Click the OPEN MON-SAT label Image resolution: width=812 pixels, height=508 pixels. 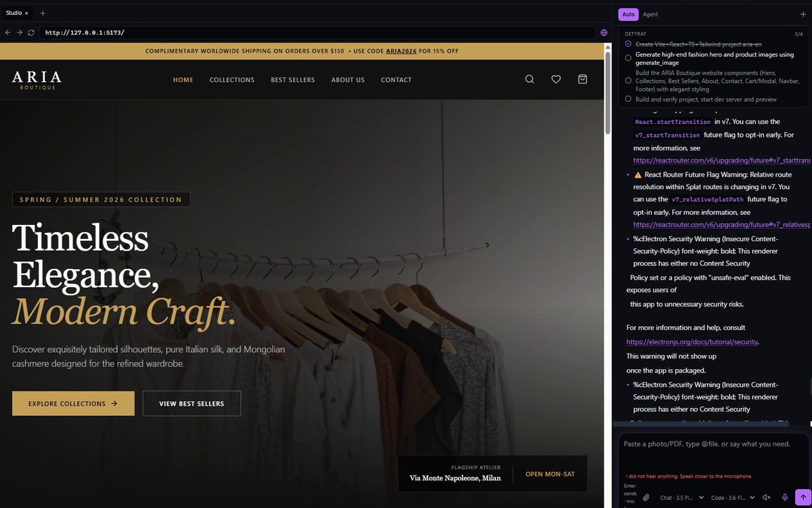pyautogui.click(x=550, y=474)
